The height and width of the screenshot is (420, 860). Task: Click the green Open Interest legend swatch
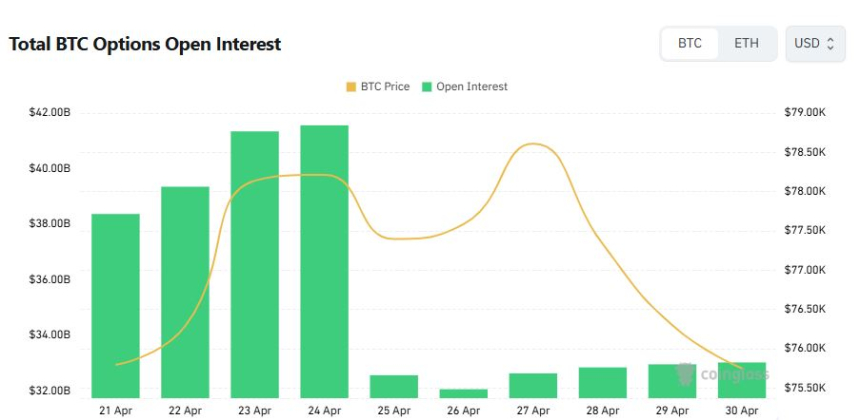pyautogui.click(x=427, y=87)
